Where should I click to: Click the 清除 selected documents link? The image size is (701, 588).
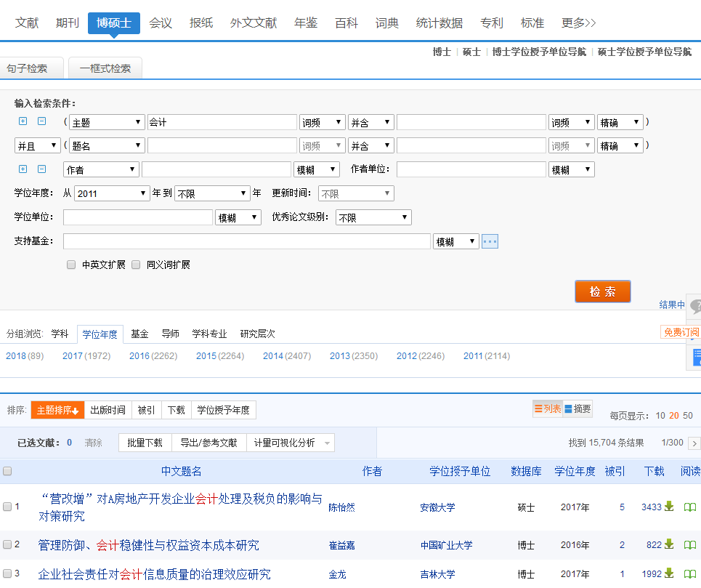point(93,443)
